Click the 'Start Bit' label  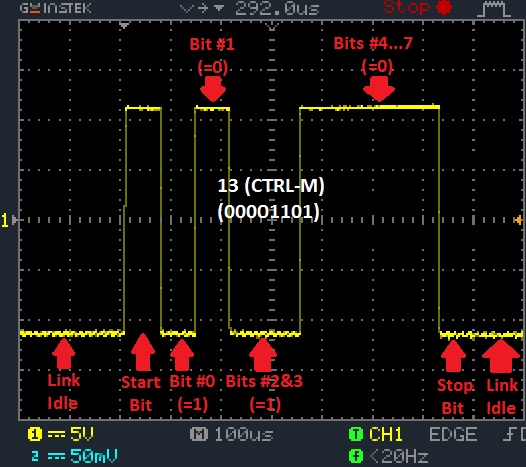point(141,394)
